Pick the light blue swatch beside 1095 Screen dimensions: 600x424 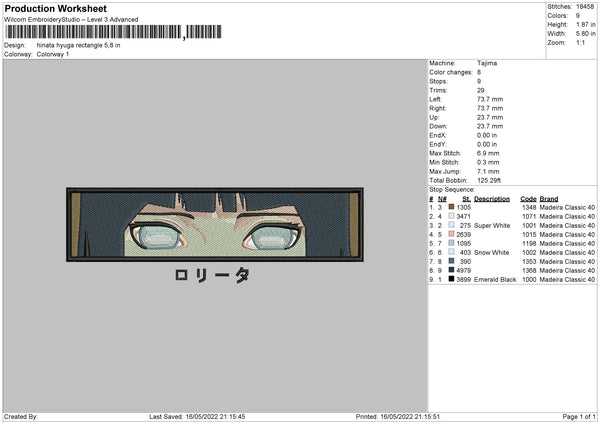451,243
